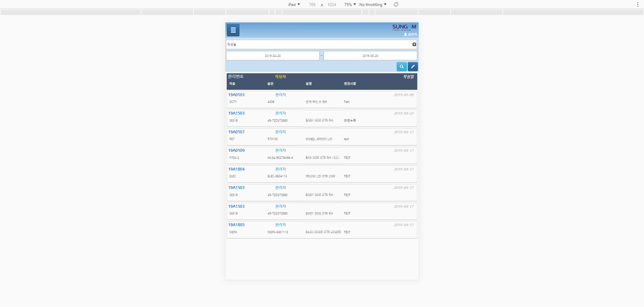Click the blue search magnifier button
This screenshot has height=307, width=644.
(401, 66)
